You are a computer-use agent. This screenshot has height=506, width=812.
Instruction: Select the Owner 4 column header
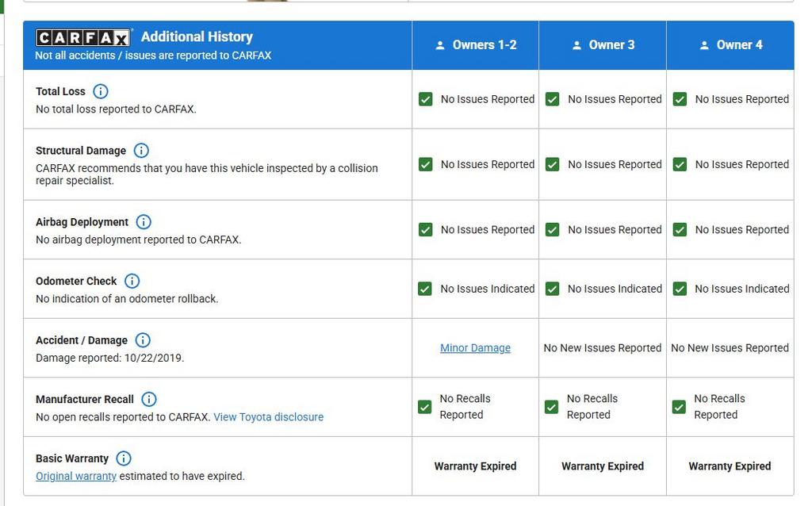click(730, 45)
